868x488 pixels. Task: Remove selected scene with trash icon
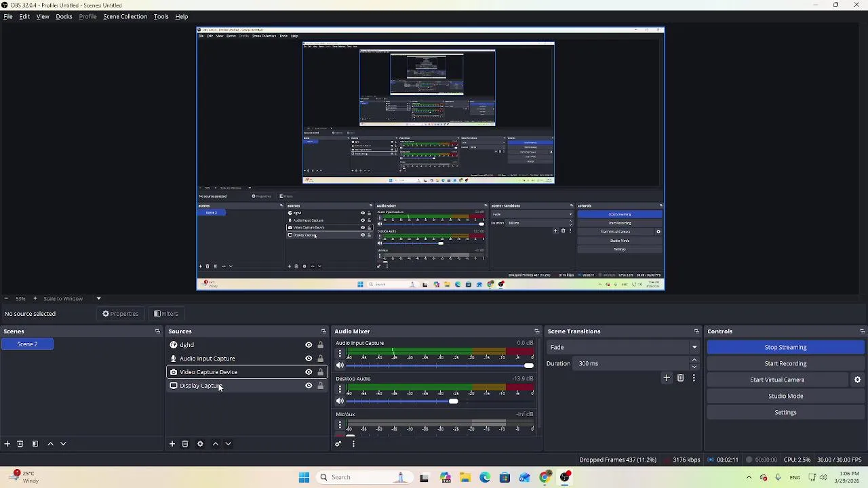point(20,444)
